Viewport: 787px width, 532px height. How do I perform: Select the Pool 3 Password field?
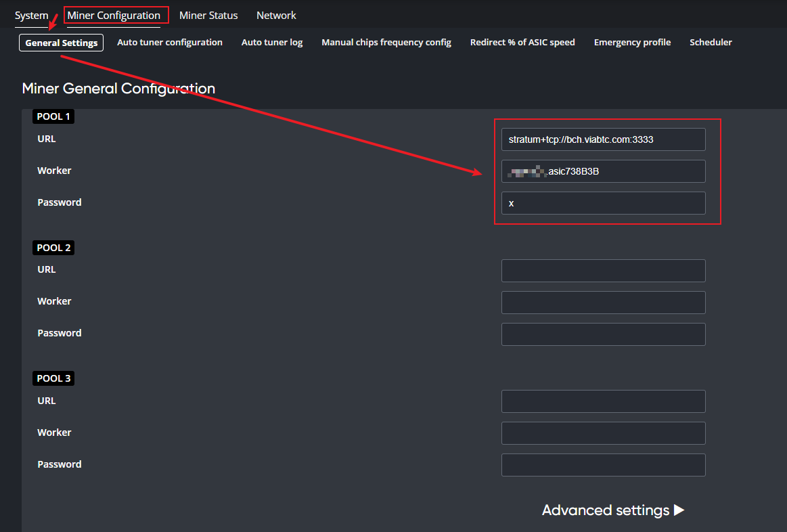click(x=603, y=465)
